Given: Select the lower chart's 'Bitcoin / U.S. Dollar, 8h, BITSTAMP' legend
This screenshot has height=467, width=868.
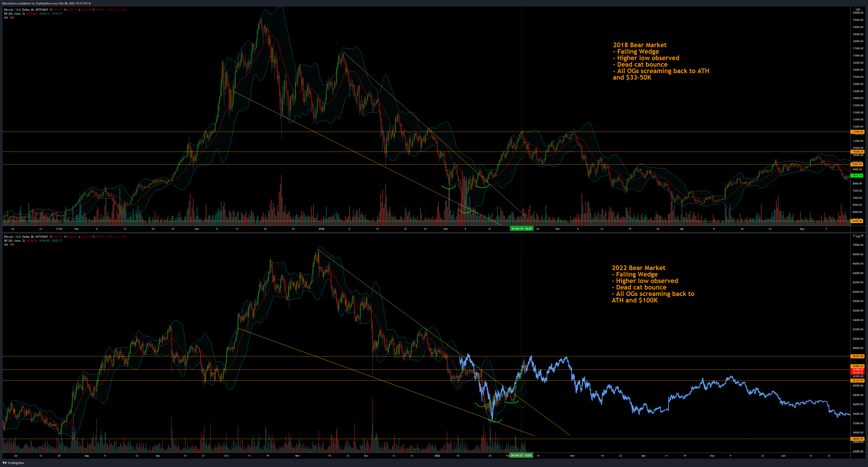Looking at the screenshot, I should [x=26, y=237].
